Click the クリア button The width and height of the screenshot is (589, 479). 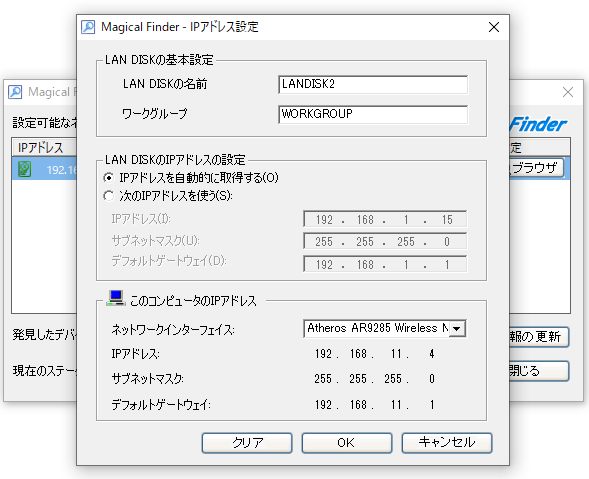(247, 443)
